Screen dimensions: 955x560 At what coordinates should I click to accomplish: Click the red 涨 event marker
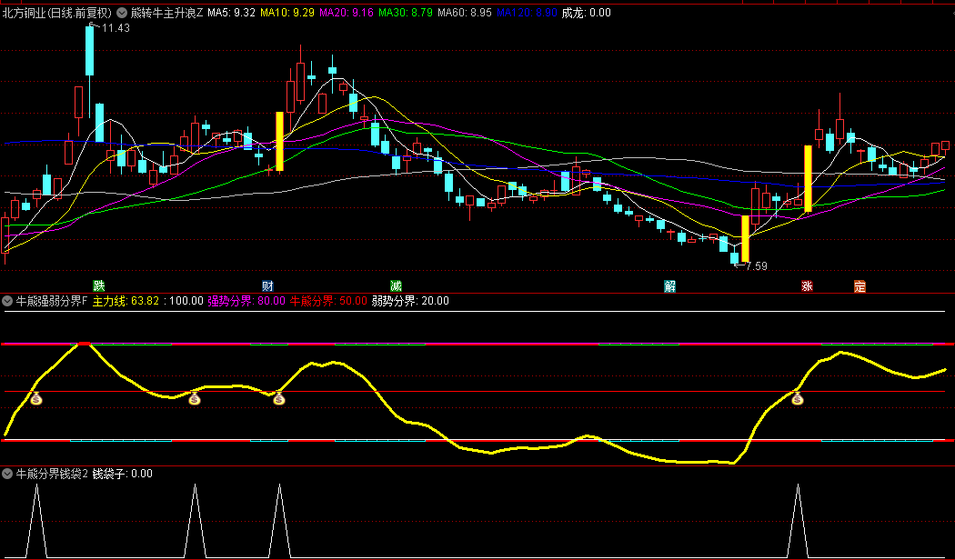pos(807,285)
